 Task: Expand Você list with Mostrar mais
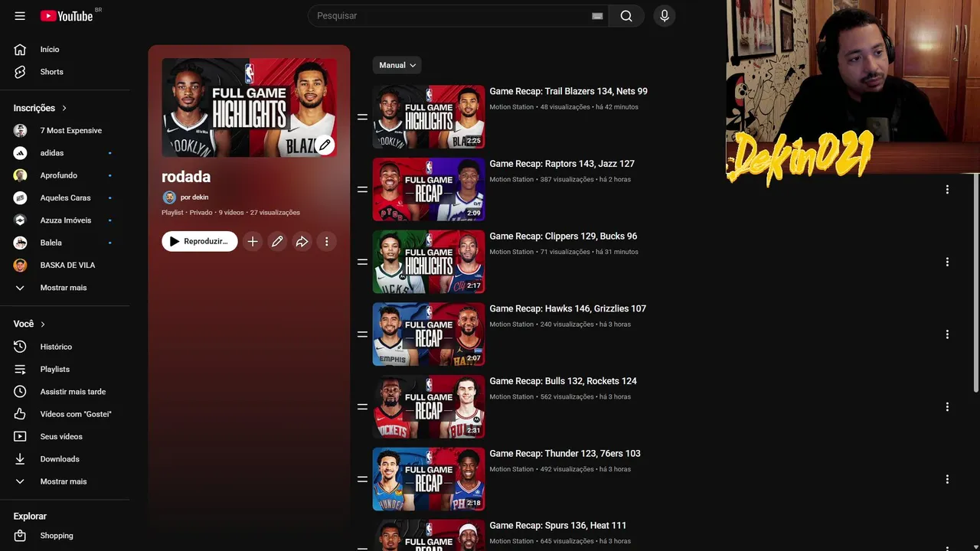[x=65, y=481]
